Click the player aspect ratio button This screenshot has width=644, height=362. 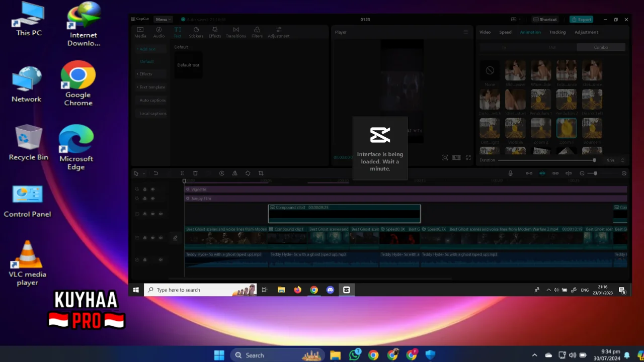point(456,157)
